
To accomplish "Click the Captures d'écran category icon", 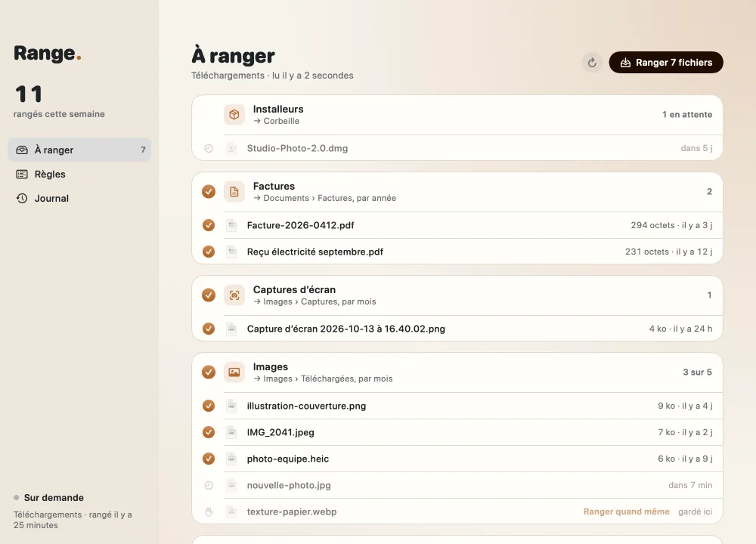I will [234, 295].
